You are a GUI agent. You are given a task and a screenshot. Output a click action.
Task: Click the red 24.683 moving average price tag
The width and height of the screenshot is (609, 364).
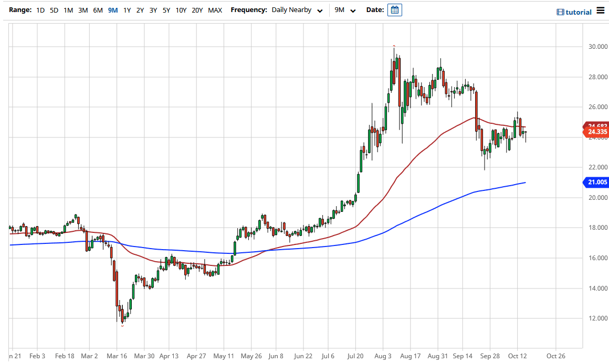[597, 126]
